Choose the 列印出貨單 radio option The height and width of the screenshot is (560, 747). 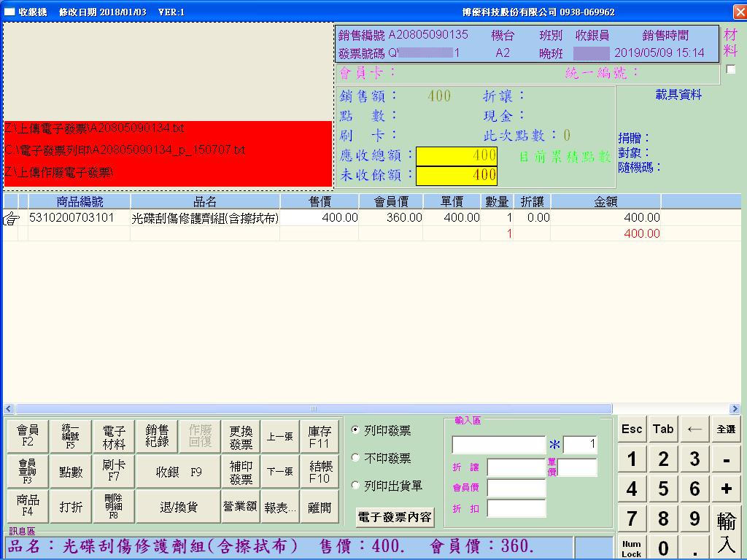coord(356,485)
